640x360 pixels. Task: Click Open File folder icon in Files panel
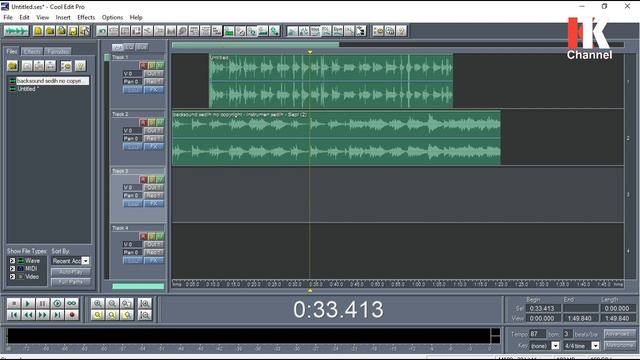tap(12, 66)
